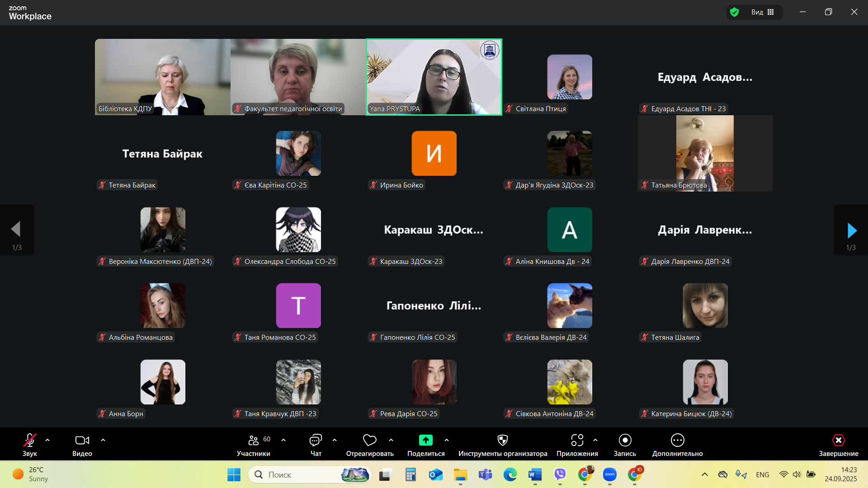This screenshot has width=868, height=488.
Task: Open the Чат chat panel
Action: tap(316, 440)
